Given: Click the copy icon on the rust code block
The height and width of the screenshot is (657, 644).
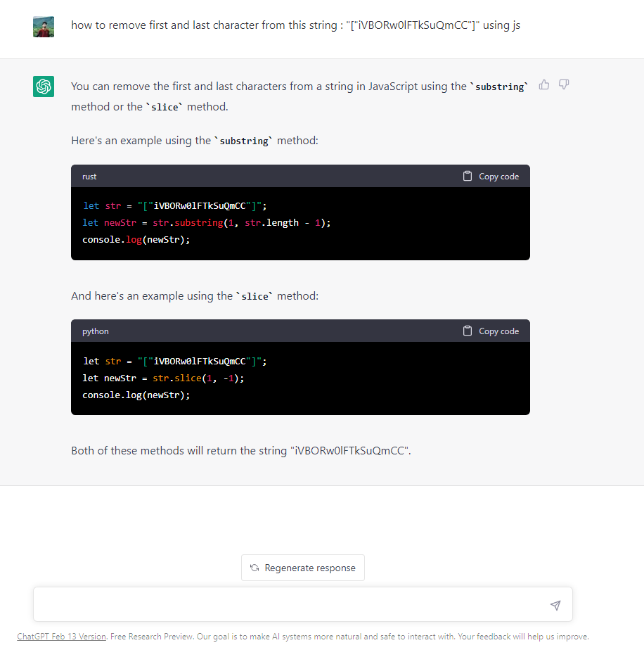Looking at the screenshot, I should [467, 176].
